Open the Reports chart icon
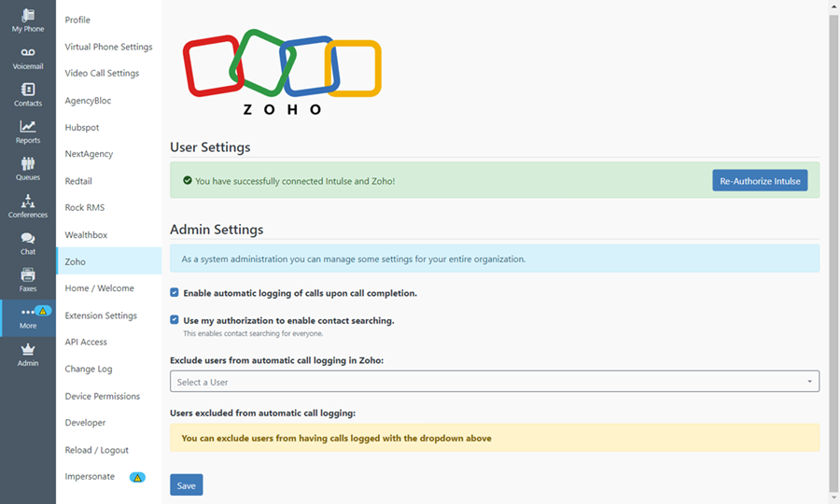 [28, 126]
